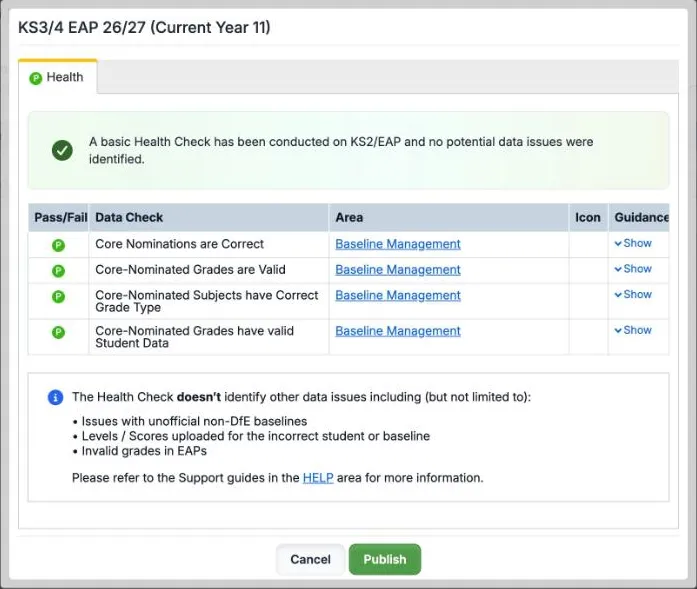Click the Pass/Fail column header
The image size is (697, 589).
tap(59, 217)
